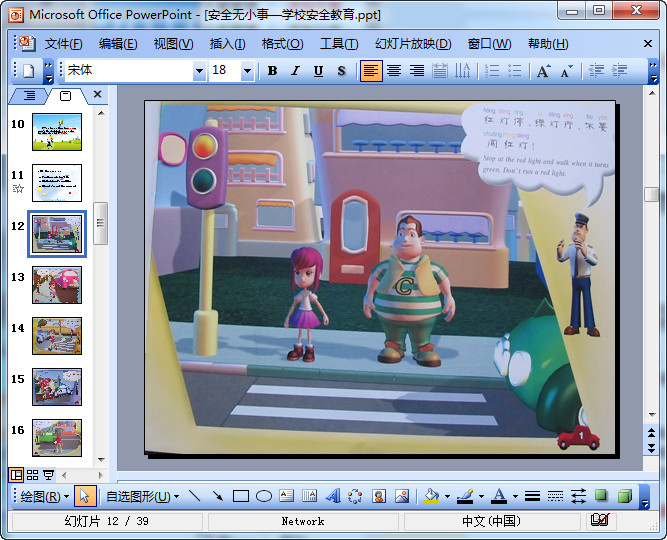Apply font color A
This screenshot has width=667, height=540.
[499, 496]
